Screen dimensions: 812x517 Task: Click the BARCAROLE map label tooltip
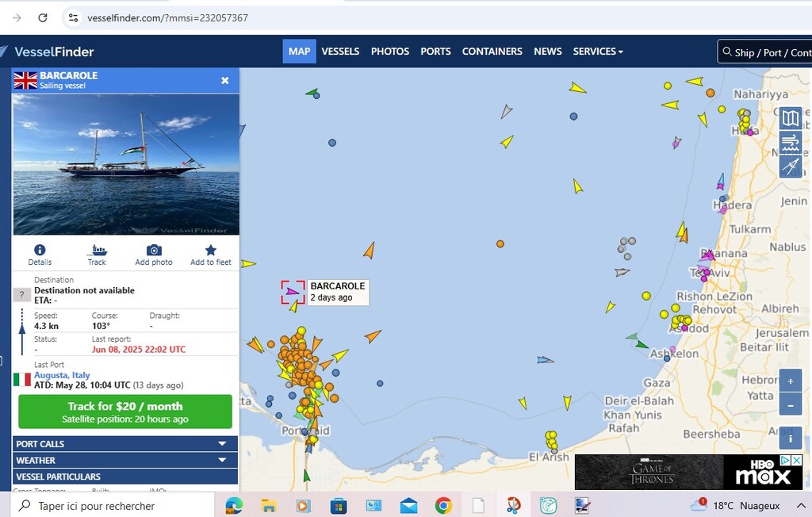pyautogui.click(x=338, y=292)
